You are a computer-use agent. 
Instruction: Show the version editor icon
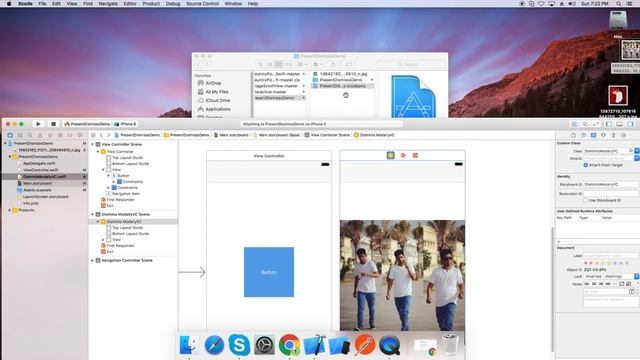point(596,124)
